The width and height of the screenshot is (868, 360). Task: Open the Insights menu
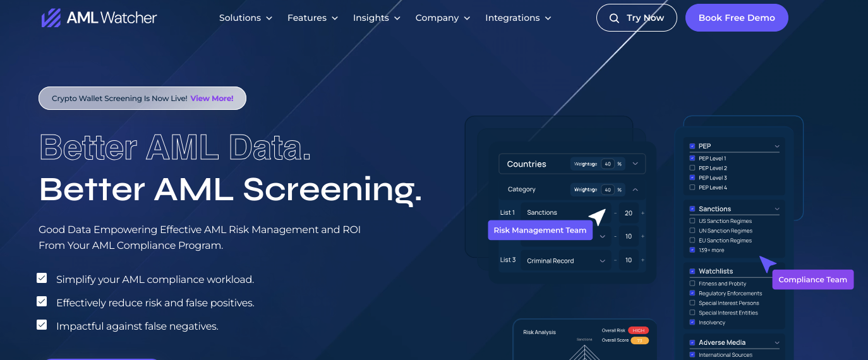[x=377, y=18]
